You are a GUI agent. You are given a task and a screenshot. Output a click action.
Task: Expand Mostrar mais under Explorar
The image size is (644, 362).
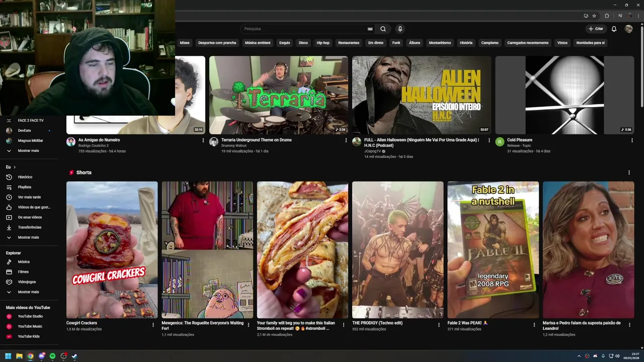pyautogui.click(x=28, y=292)
